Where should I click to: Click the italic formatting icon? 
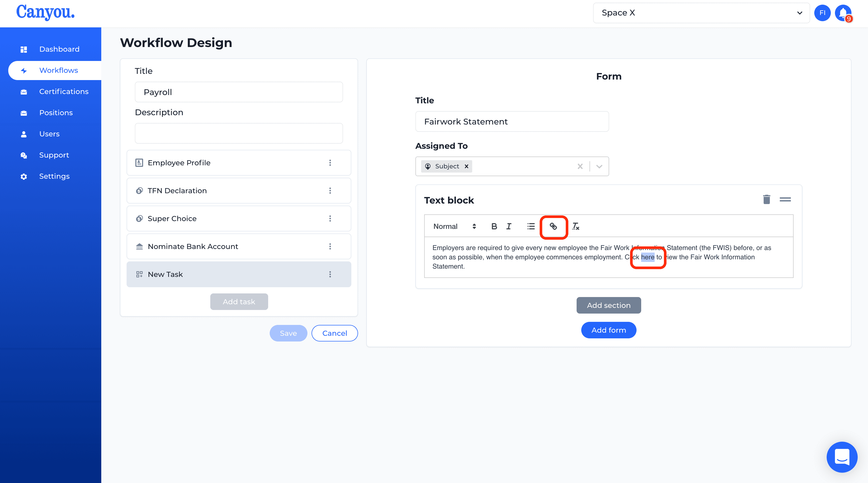pos(509,226)
